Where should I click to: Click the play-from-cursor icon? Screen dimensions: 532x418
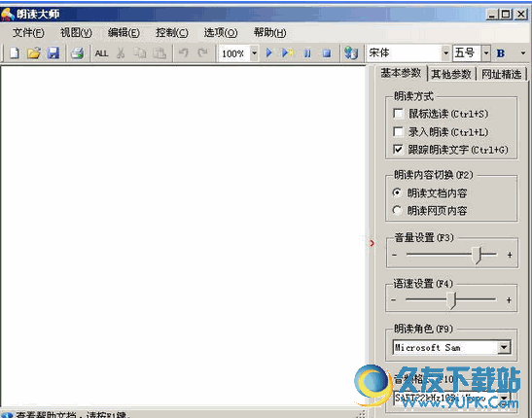pyautogui.click(x=288, y=52)
